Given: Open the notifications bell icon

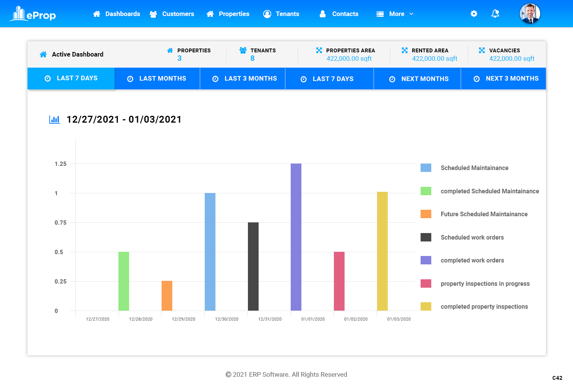Looking at the screenshot, I should click(495, 14).
